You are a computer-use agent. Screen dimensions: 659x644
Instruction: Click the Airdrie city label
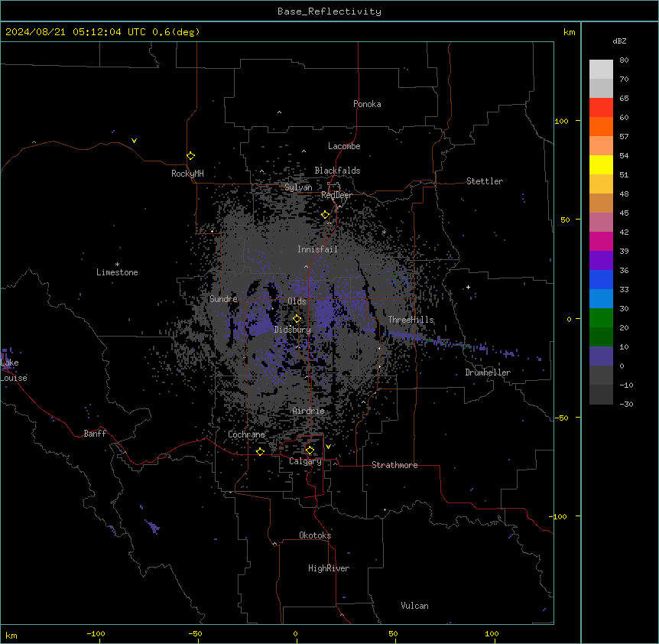(309, 411)
